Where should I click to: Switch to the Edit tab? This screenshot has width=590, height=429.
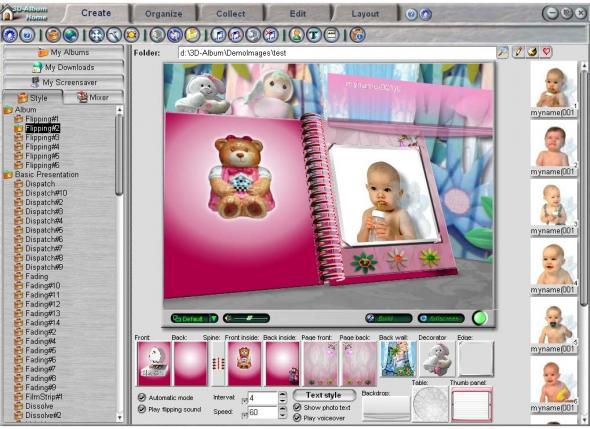coord(298,14)
